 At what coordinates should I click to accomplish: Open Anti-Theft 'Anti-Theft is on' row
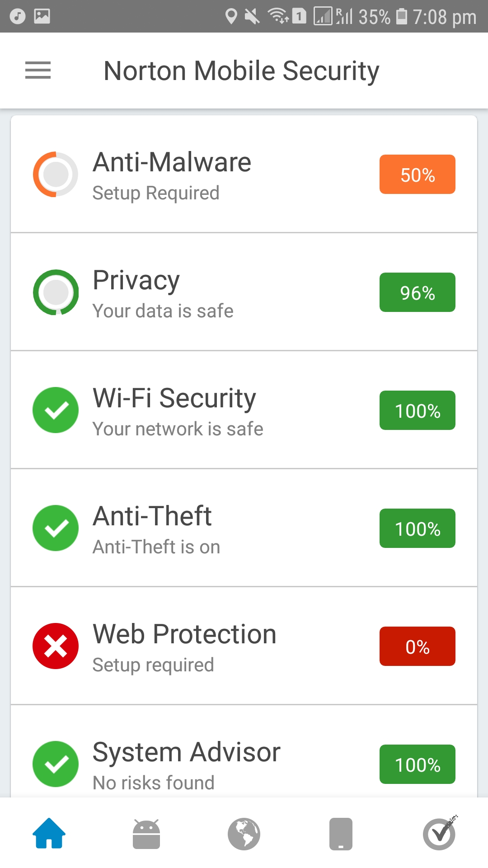(156, 547)
